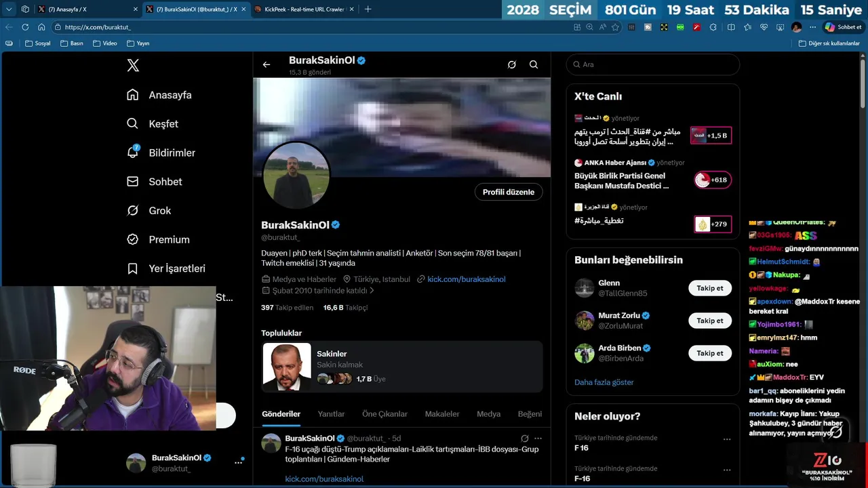Open options for second F-16 trend
The height and width of the screenshot is (488, 868).
click(727, 470)
